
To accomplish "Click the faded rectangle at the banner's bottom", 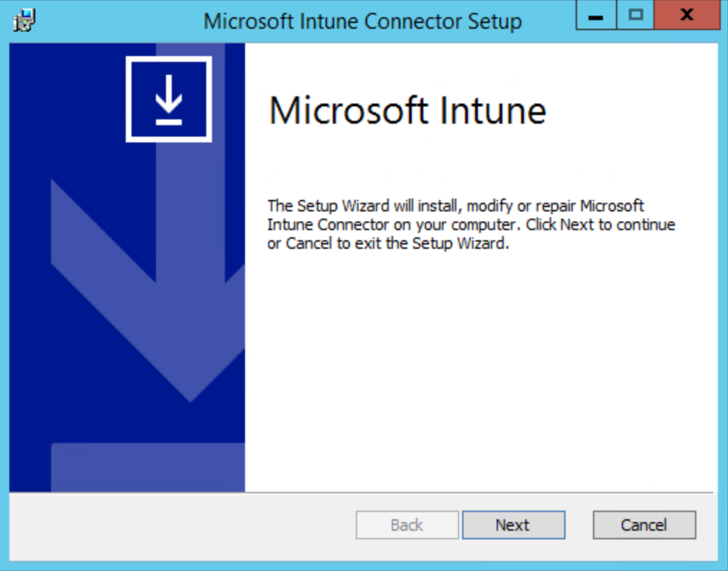I will pyautogui.click(x=148, y=467).
